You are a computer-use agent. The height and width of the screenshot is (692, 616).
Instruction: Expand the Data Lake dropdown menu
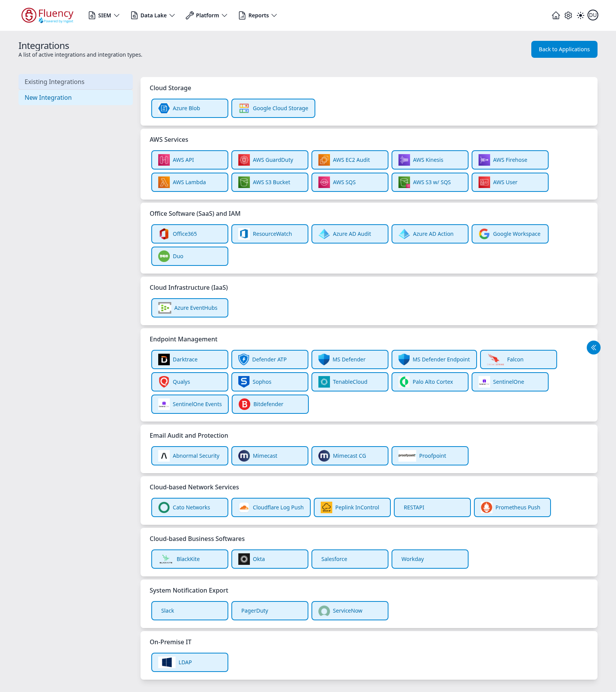click(153, 15)
